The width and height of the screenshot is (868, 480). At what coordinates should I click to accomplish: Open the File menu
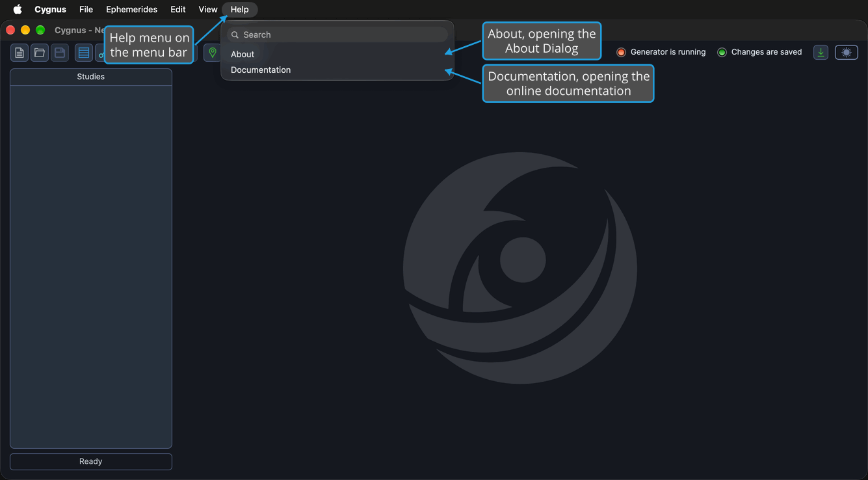point(86,9)
